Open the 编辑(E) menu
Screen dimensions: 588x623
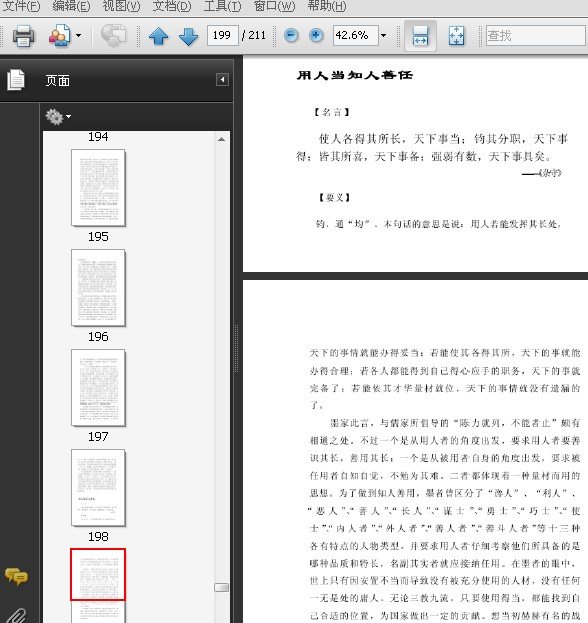71,6
